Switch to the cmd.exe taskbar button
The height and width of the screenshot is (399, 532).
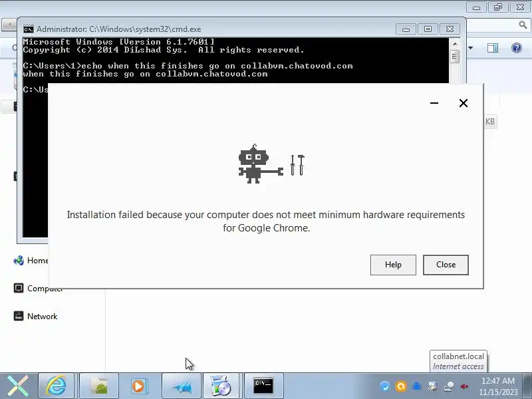pyautogui.click(x=263, y=386)
